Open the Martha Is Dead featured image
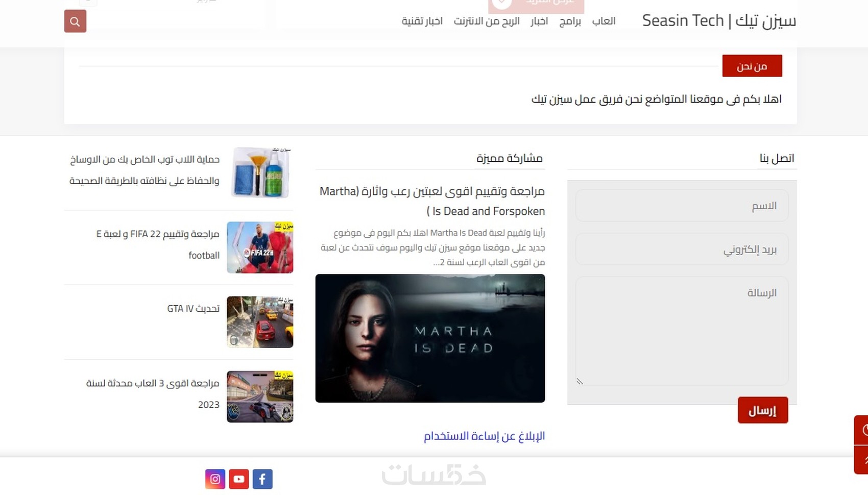 430,338
